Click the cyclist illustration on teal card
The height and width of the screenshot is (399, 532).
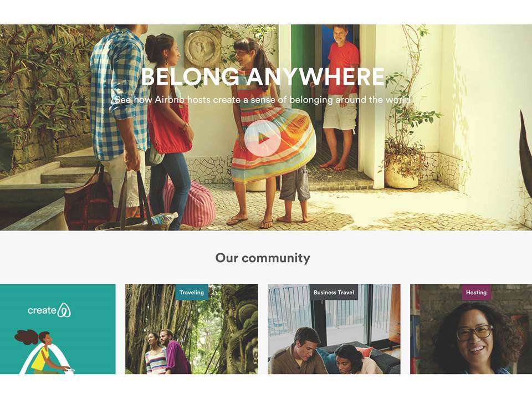coord(42,352)
